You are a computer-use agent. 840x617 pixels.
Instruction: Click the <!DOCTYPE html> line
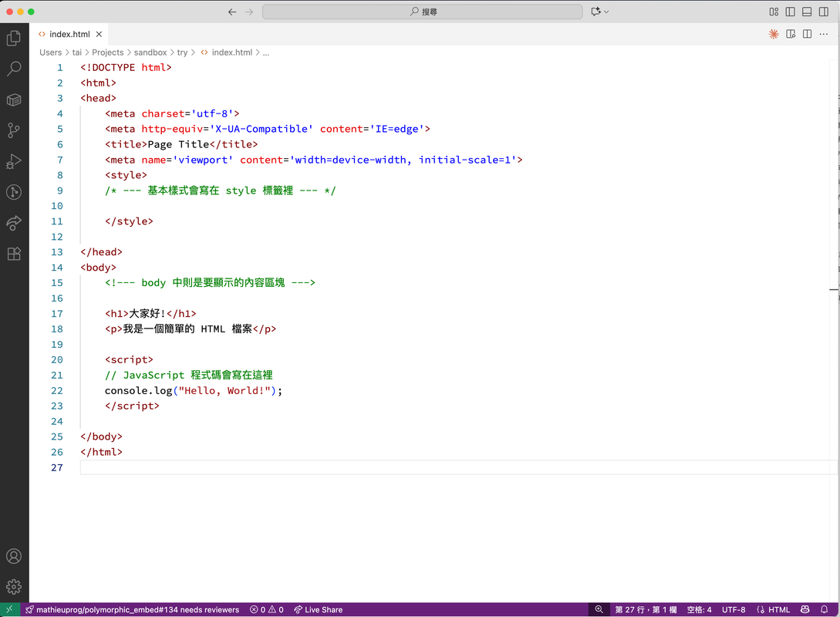coord(126,68)
